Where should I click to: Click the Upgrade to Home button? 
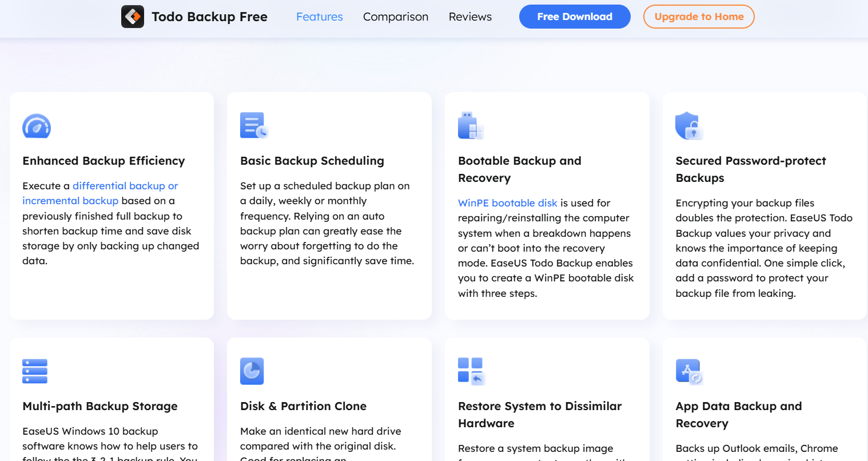pos(698,17)
